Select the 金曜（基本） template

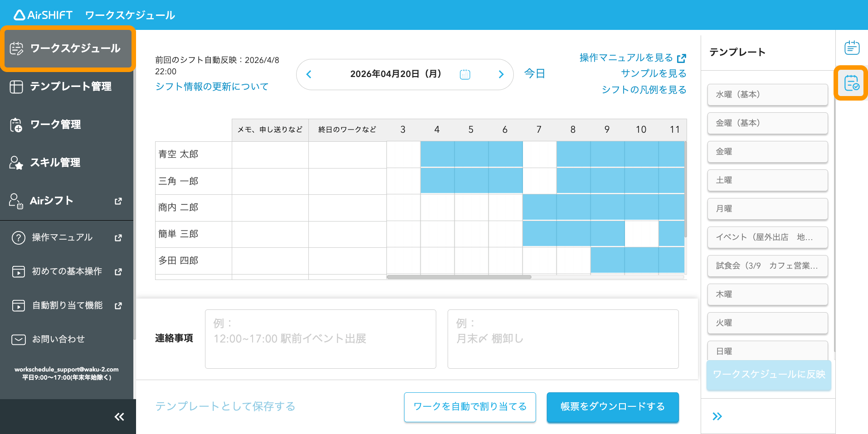pos(767,123)
